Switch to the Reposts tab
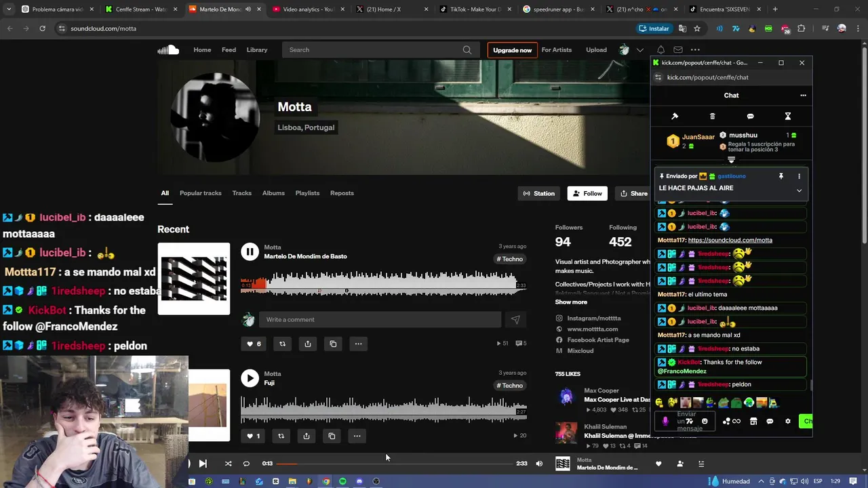 [x=342, y=193]
